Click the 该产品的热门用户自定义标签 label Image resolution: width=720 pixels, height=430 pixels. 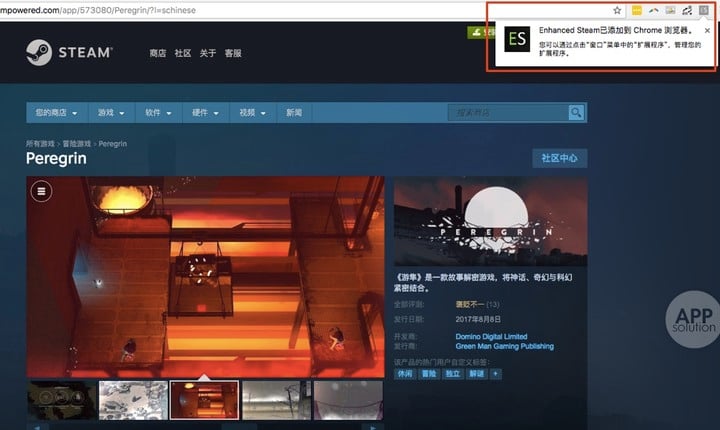coord(442,362)
